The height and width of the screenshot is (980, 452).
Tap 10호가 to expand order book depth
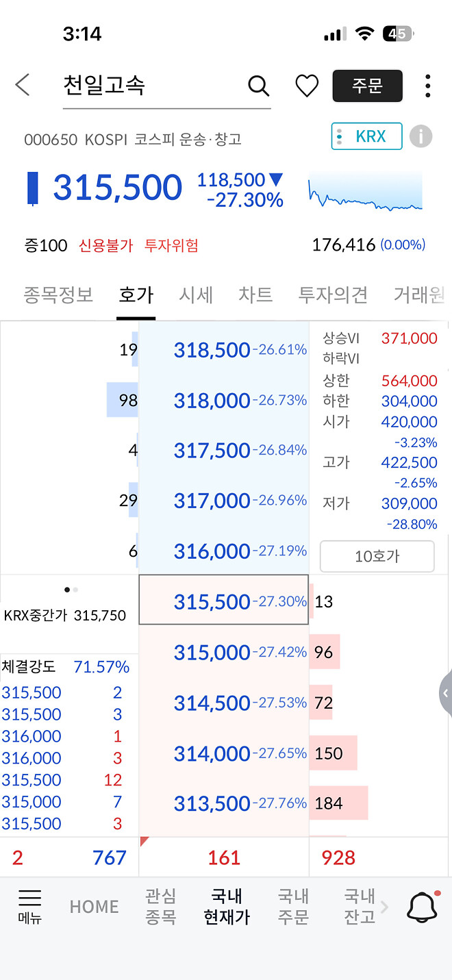coord(377,556)
